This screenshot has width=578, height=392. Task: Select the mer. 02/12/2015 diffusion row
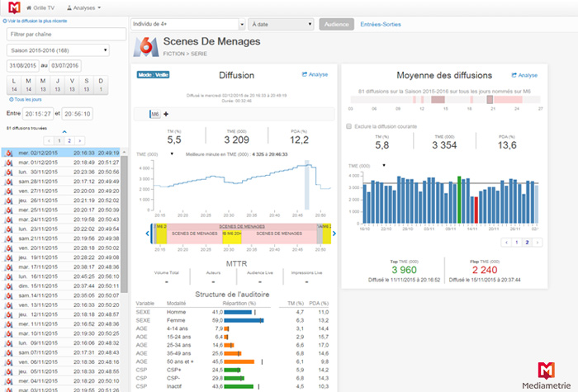pyautogui.click(x=62, y=153)
